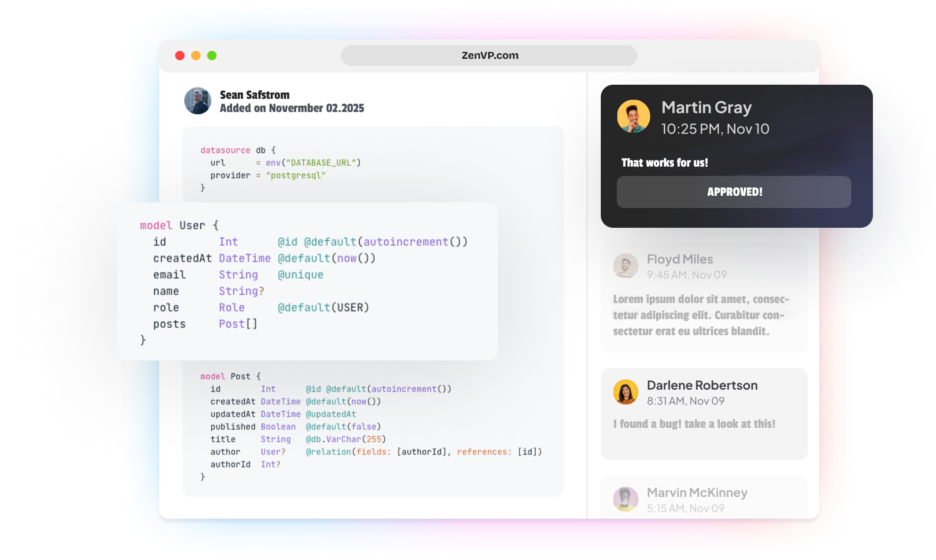This screenshot has height=560, width=936.
Task: Click the 'model Post {' line
Action: point(231,376)
